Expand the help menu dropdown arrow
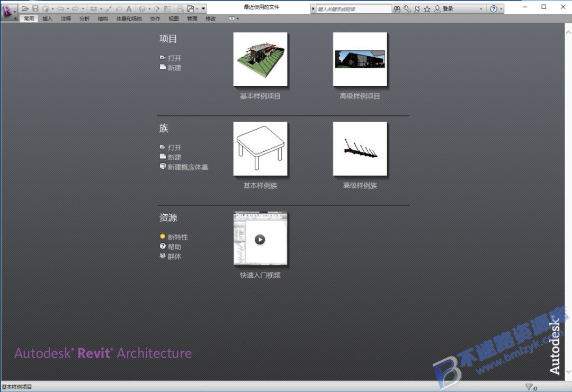The width and height of the screenshot is (572, 392). (501, 9)
